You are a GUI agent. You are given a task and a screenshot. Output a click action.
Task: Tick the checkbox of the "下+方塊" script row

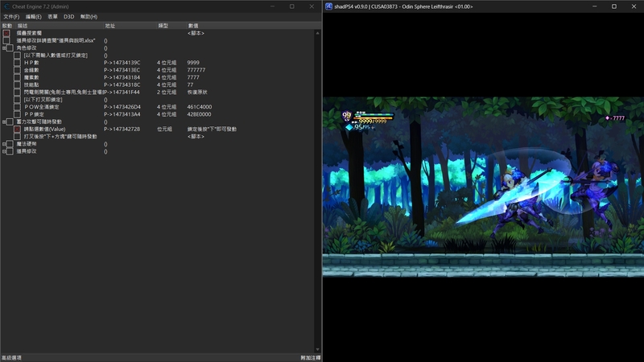point(17,137)
